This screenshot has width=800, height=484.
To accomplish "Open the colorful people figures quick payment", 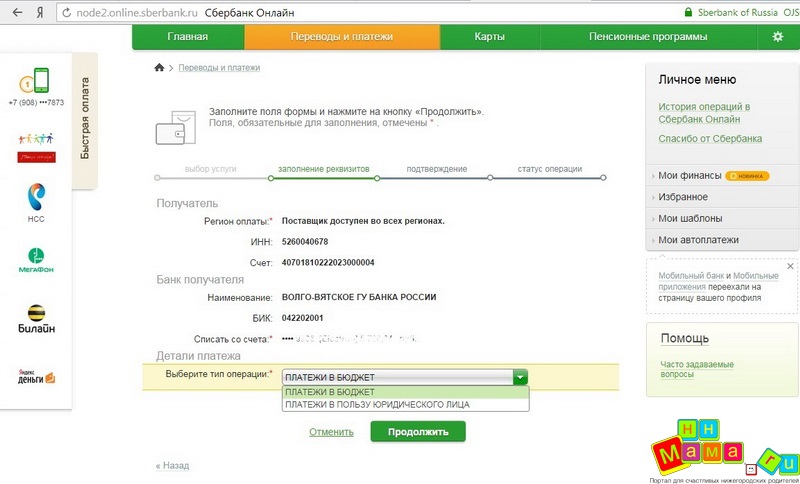I will pyautogui.click(x=36, y=148).
